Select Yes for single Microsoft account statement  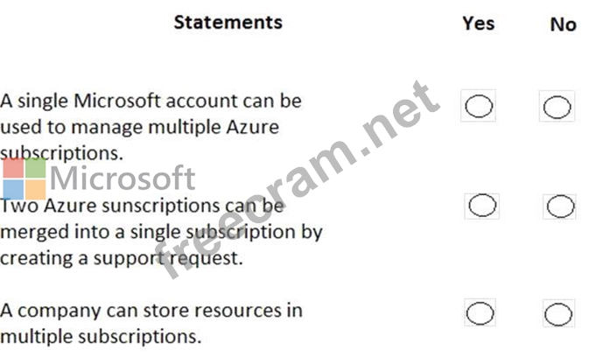(479, 107)
